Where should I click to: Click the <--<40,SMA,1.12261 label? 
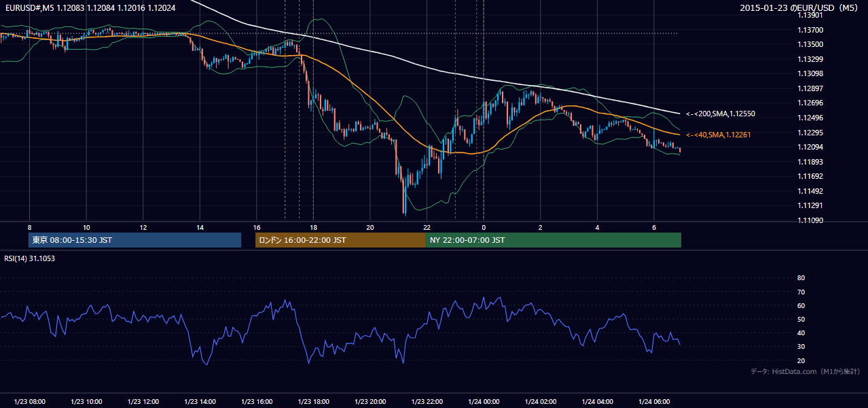coord(719,135)
